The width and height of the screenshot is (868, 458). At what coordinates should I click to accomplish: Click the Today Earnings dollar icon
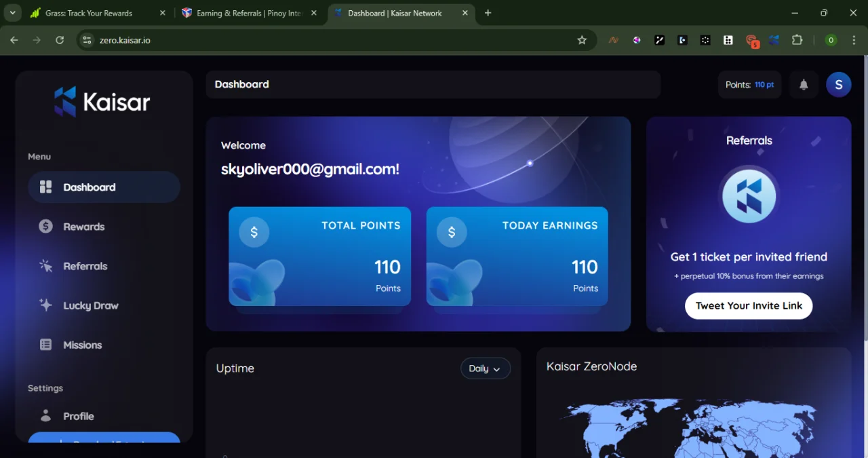click(452, 232)
